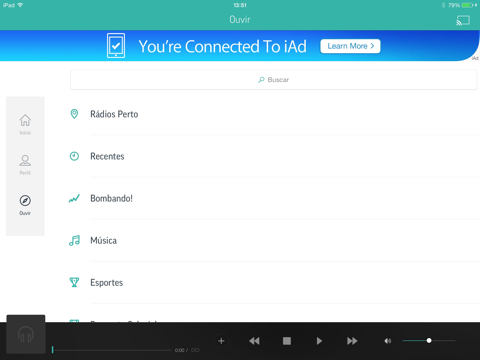This screenshot has width=480, height=360.
Task: Tap the Chromecast cast icon
Action: 463,20
